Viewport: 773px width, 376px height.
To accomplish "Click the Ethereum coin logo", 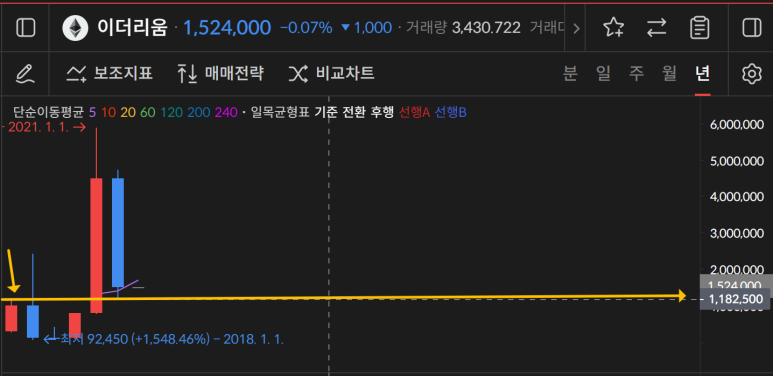I will pos(75,28).
